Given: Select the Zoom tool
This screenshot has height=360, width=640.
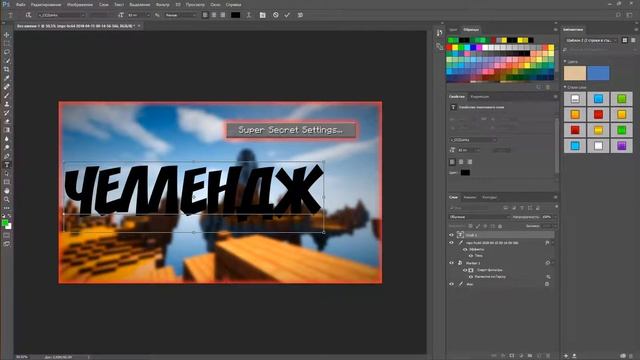Looking at the screenshot, I should tap(7, 199).
